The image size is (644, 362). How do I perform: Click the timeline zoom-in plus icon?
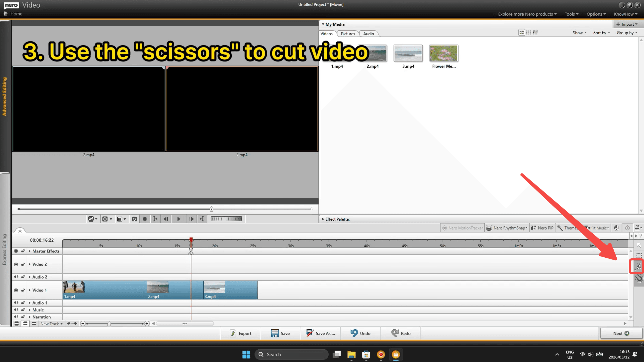147,324
